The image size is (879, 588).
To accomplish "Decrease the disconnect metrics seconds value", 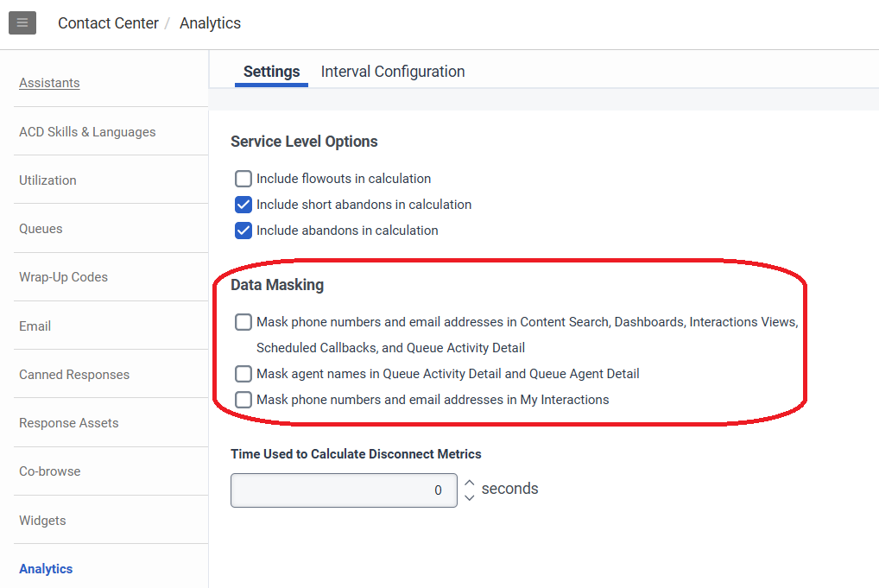I will pyautogui.click(x=469, y=497).
